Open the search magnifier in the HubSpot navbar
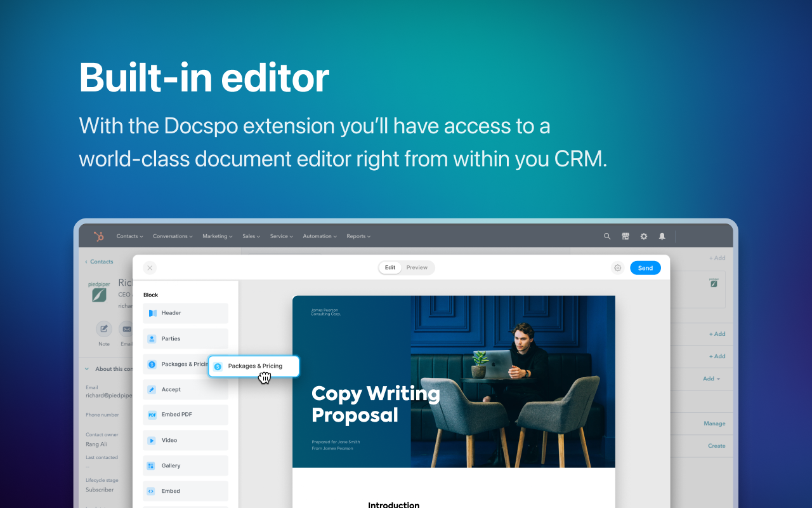Screen dimensions: 812x508 (x=607, y=236)
